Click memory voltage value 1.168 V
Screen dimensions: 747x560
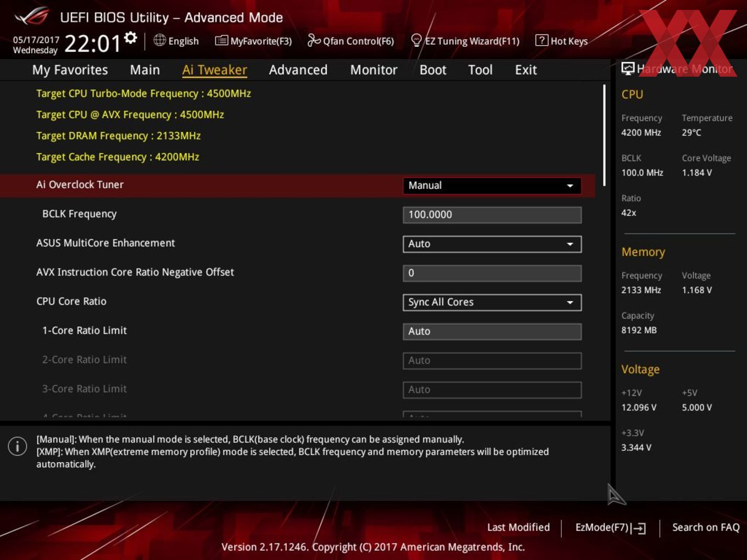tap(696, 290)
